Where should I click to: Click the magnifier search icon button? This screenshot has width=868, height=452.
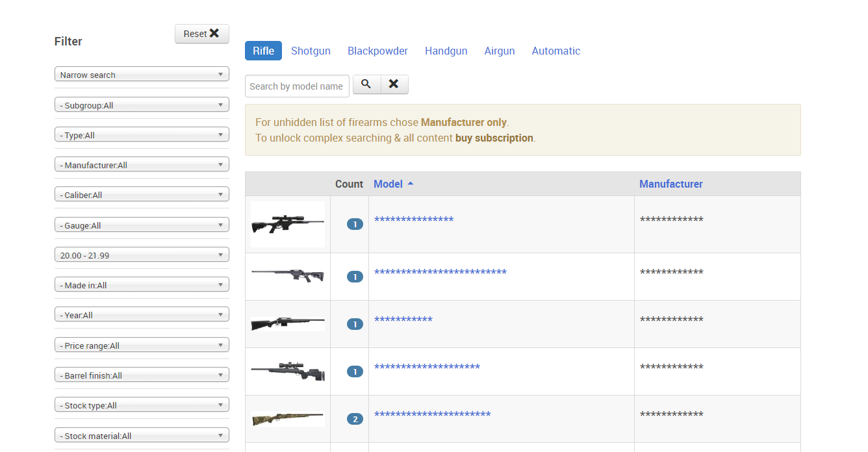click(x=366, y=84)
